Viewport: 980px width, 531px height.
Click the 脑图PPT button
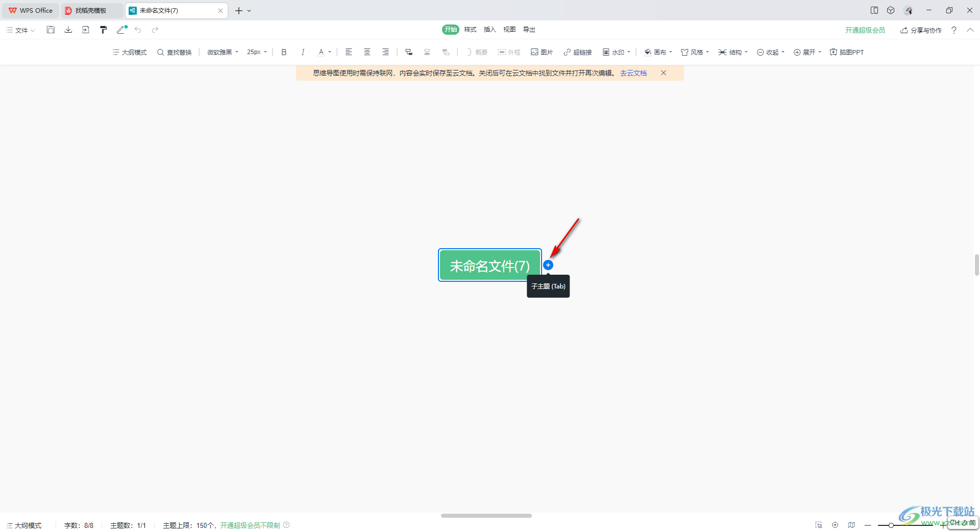pyautogui.click(x=847, y=52)
